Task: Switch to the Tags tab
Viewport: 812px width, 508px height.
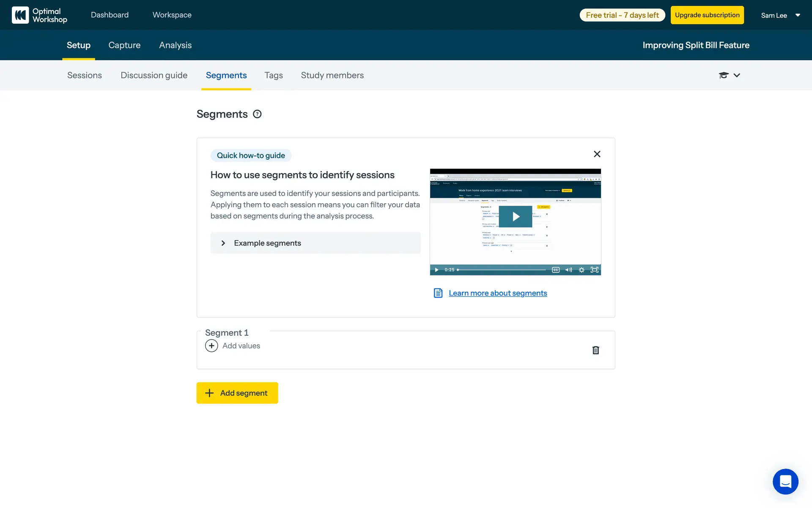Action: pos(274,75)
